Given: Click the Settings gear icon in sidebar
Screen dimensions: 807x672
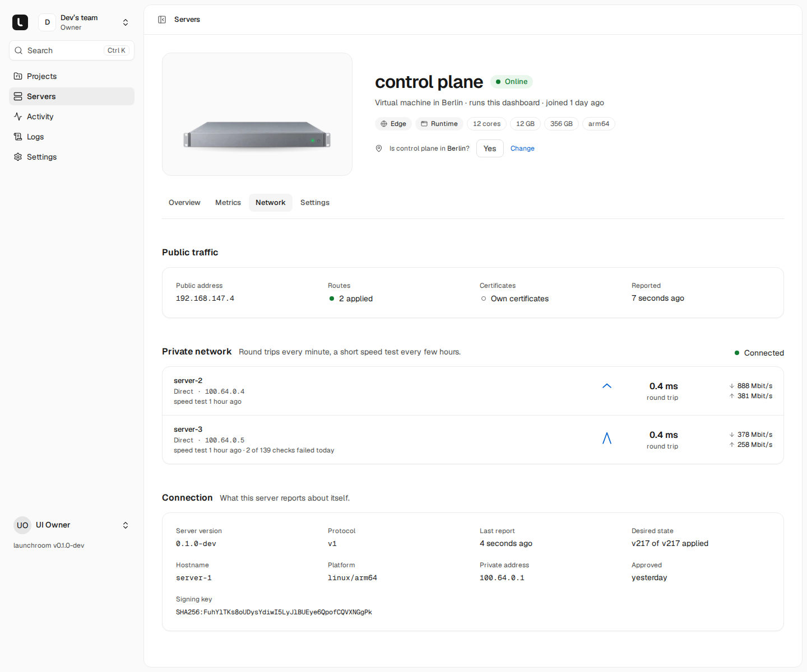Looking at the screenshot, I should [18, 157].
